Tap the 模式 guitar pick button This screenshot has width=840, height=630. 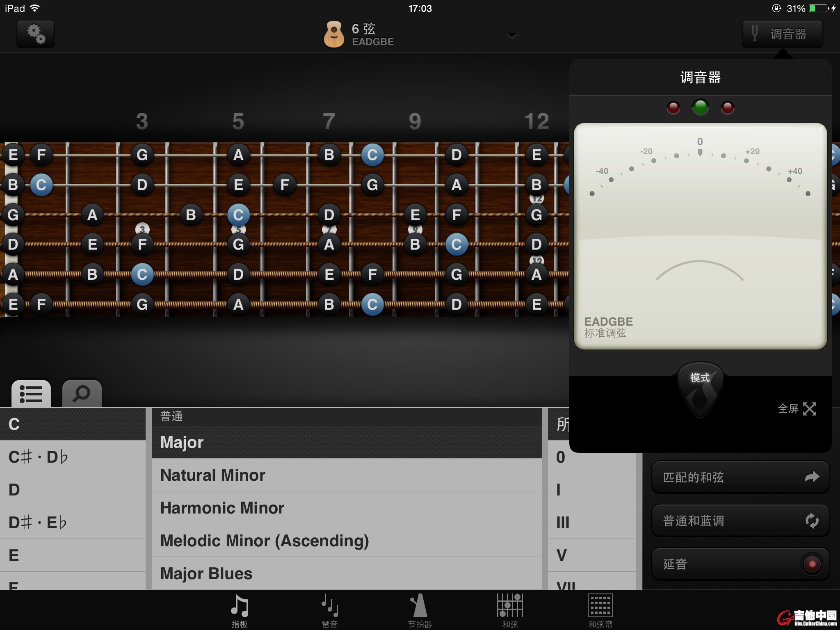(x=700, y=388)
